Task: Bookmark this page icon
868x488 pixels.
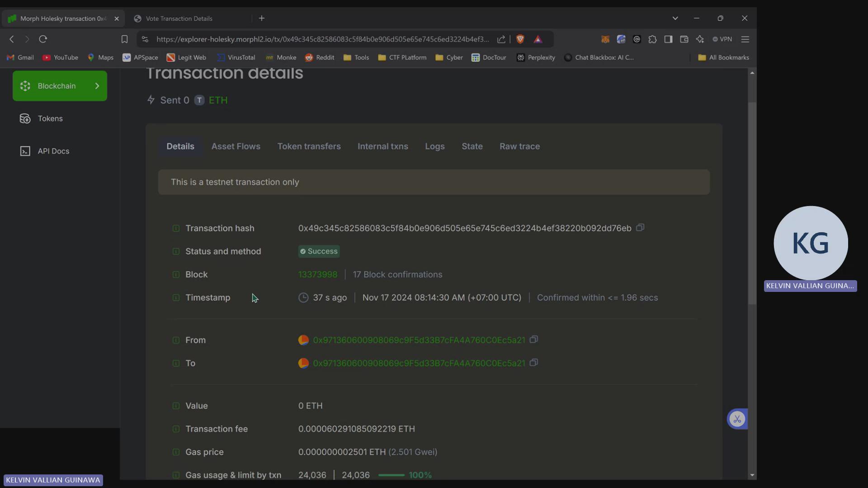Action: click(124, 39)
